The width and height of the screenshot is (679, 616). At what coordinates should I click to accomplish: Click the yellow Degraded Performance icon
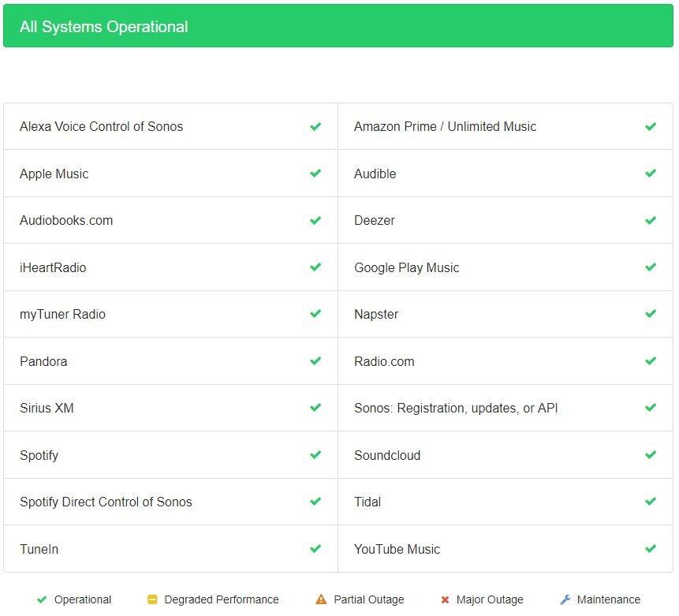[x=153, y=599]
